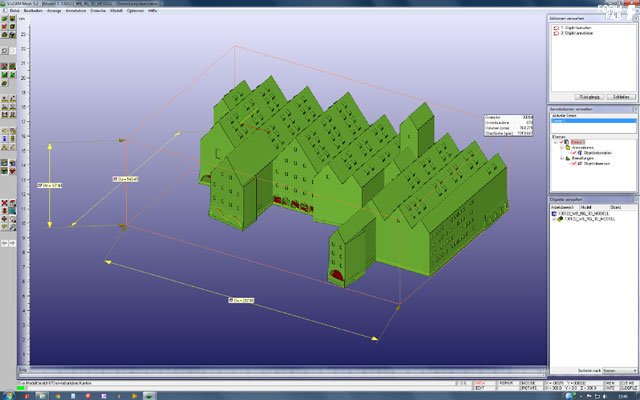Collapse the Bemaßungen tree node
This screenshot has width=640, height=400.
562,158
